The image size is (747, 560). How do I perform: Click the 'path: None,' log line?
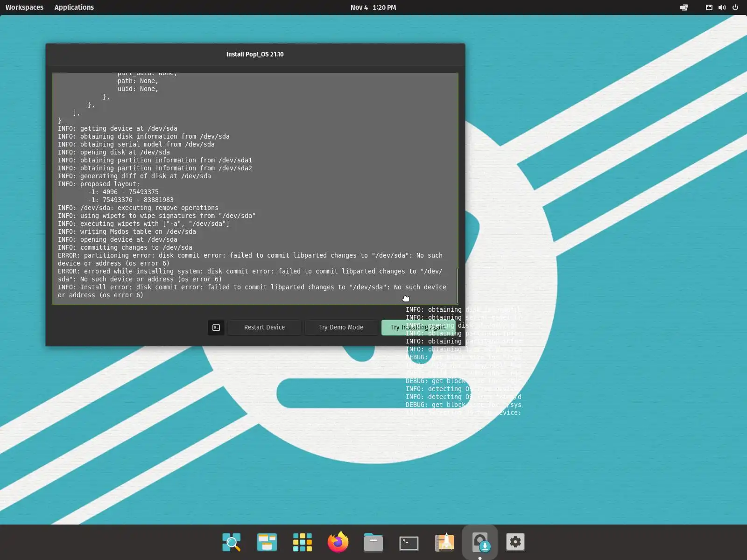point(138,81)
